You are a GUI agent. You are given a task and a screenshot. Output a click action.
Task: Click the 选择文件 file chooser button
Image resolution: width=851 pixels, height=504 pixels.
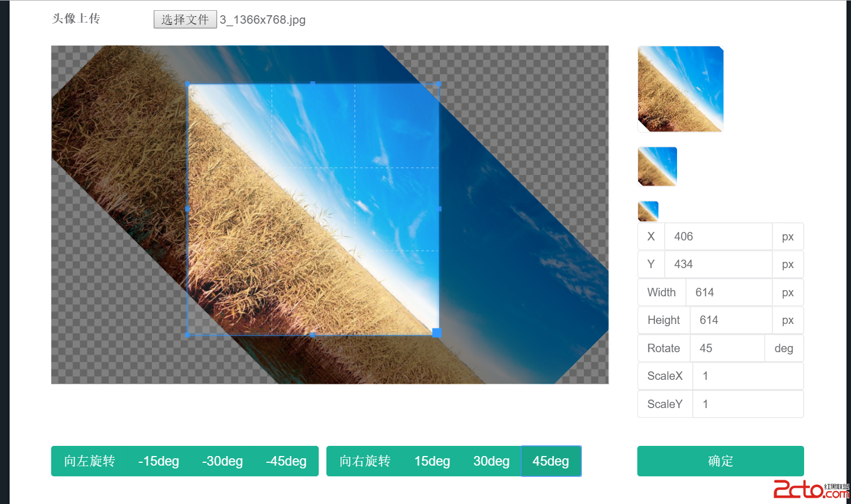[185, 20]
